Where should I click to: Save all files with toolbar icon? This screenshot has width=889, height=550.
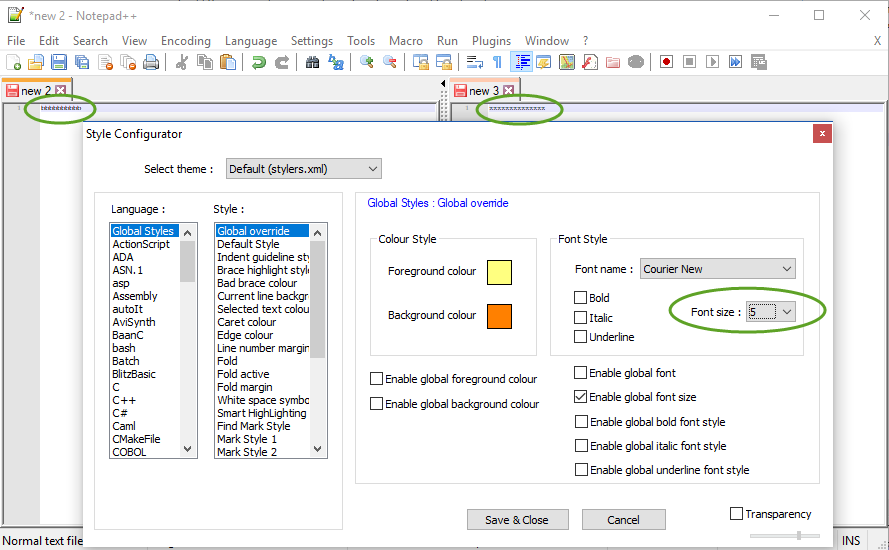click(x=82, y=62)
